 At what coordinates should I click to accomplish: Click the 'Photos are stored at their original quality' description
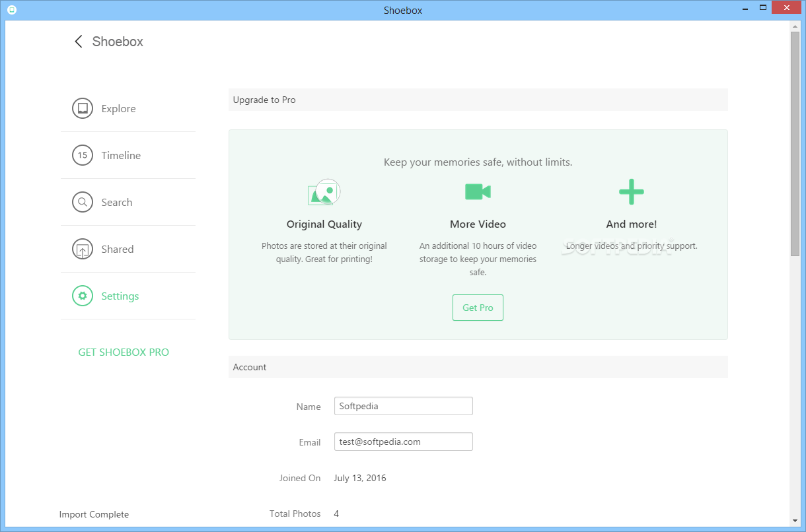pyautogui.click(x=324, y=253)
